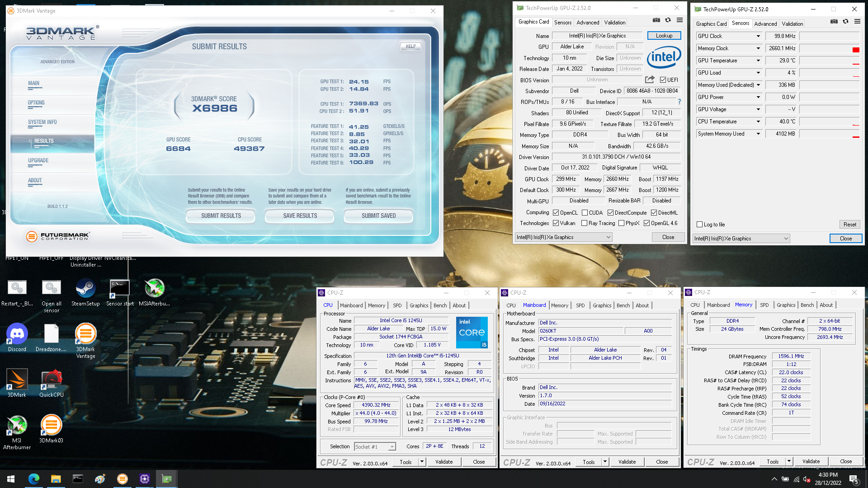Open Mainboard tab in left CPU-Z window
Viewport: 868px width, 488px height.
point(351,305)
